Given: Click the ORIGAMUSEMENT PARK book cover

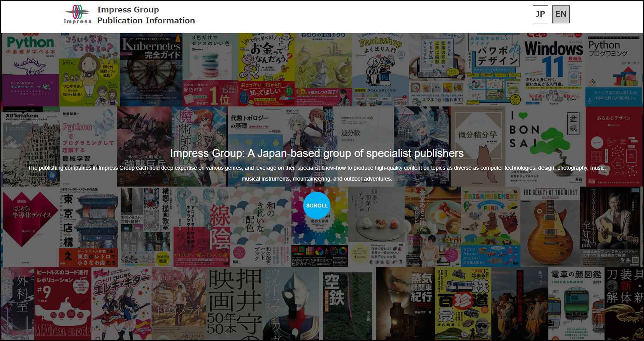Looking at the screenshot, I should pyautogui.click(x=490, y=227).
